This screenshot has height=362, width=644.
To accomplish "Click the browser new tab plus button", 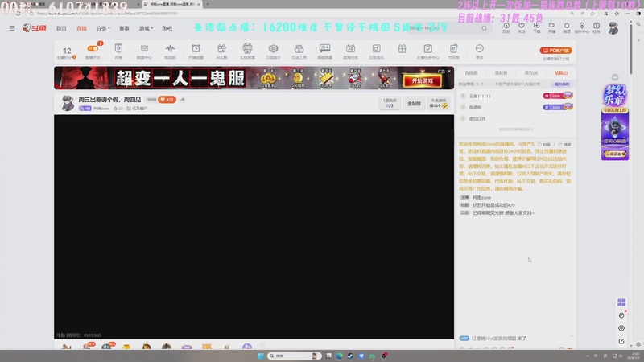I will [208, 4].
